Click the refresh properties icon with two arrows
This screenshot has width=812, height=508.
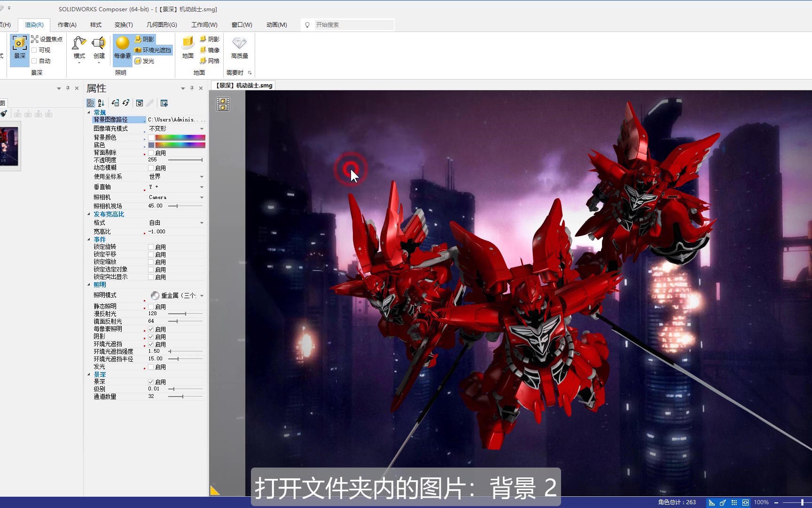tap(126, 103)
